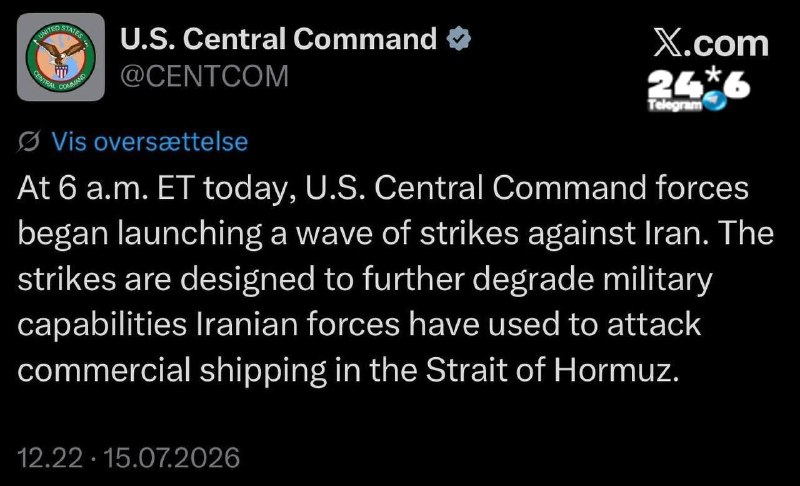Click the Telegram paper plane icon
The image size is (800, 486).
point(714,100)
